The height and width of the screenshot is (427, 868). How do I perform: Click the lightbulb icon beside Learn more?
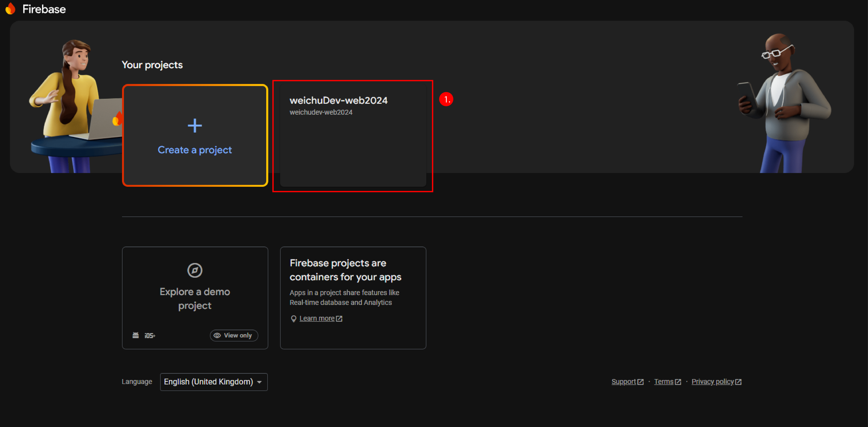[294, 319]
